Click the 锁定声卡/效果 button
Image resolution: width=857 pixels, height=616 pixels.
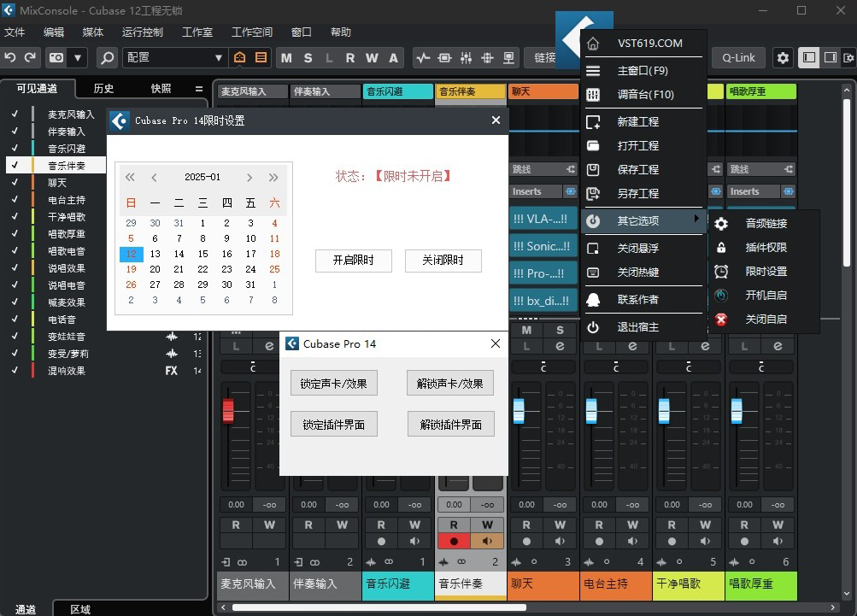pos(333,383)
